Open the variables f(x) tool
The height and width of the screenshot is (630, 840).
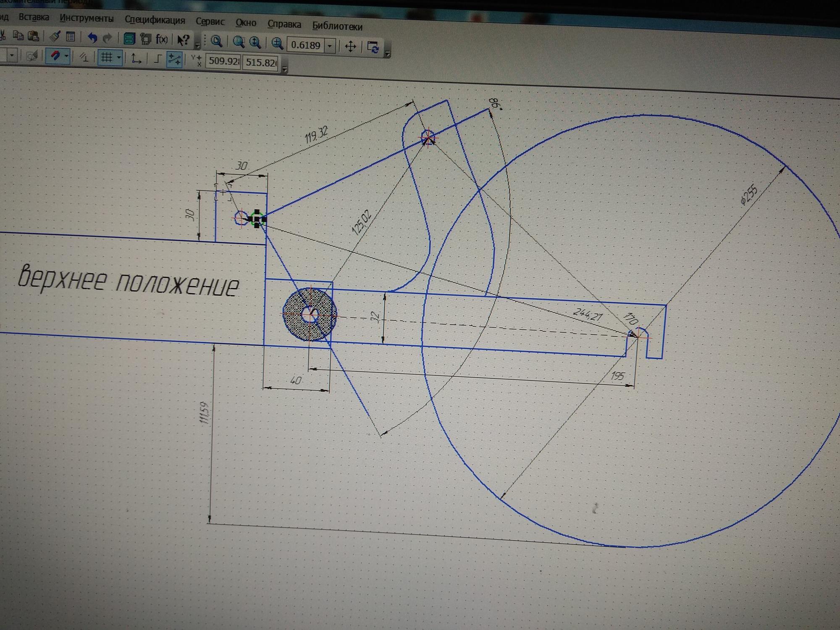[x=162, y=40]
